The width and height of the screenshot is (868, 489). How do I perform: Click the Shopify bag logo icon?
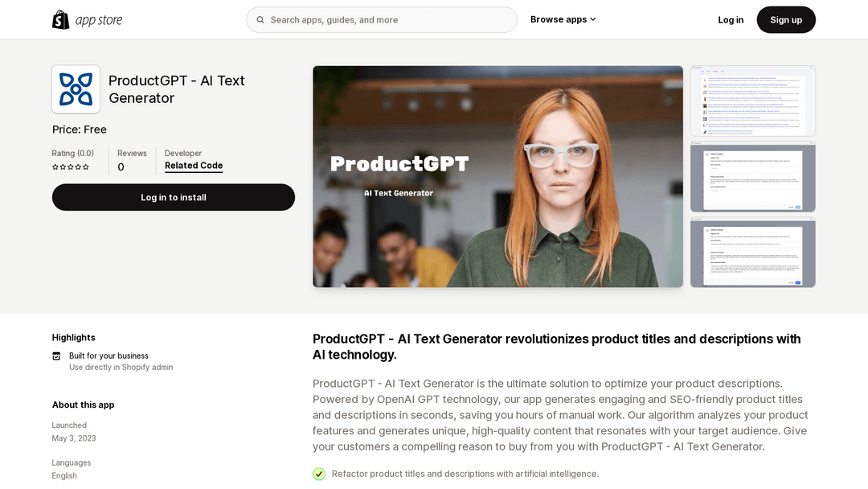[x=61, y=19]
